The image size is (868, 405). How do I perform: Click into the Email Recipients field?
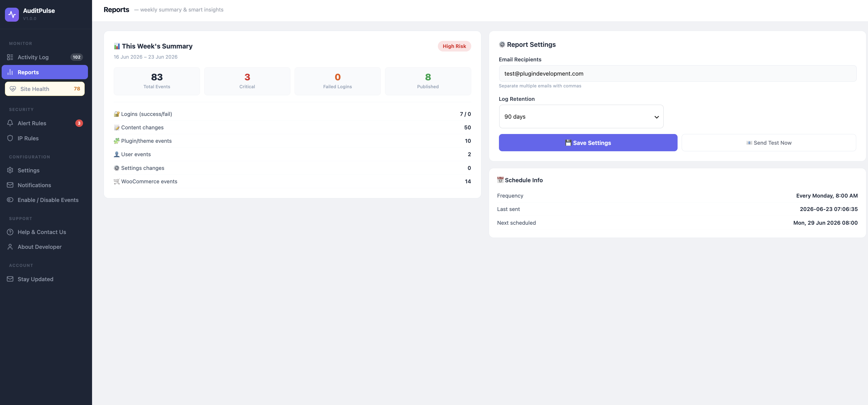tap(678, 73)
